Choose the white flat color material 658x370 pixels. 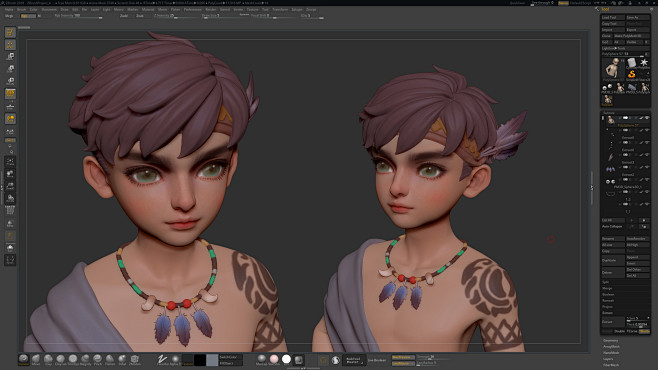tap(286, 359)
